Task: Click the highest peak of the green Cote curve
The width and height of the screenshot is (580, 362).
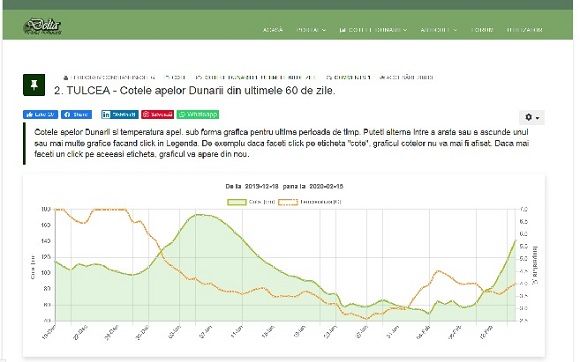Action: (x=199, y=214)
